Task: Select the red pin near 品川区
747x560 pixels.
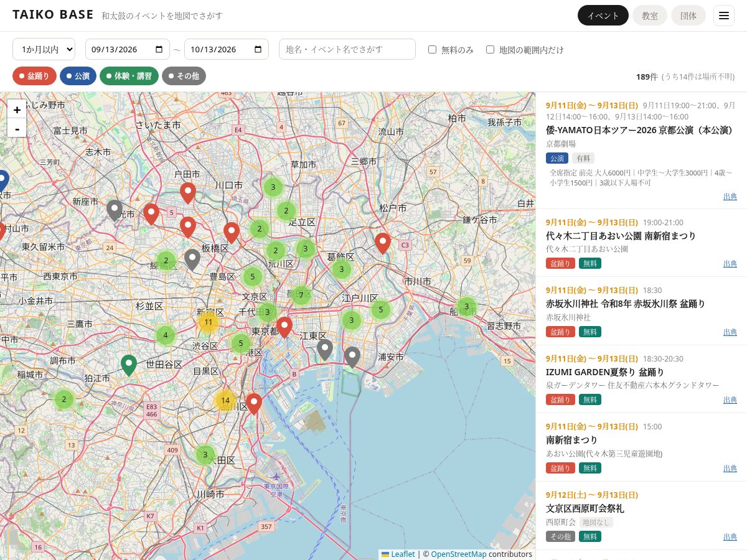Action: 253,404
